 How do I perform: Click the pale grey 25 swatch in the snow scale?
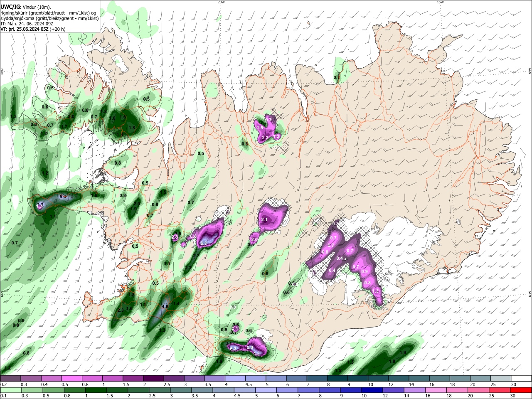point(501,379)
